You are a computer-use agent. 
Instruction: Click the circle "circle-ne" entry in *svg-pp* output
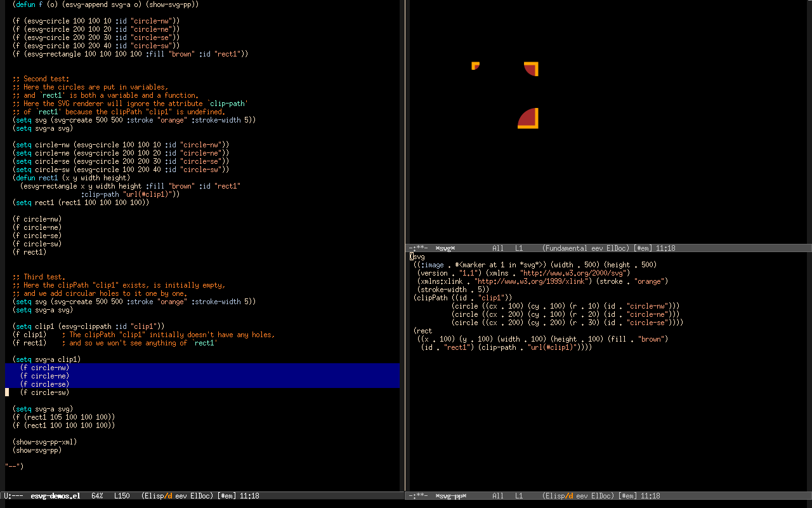pyautogui.click(x=565, y=314)
